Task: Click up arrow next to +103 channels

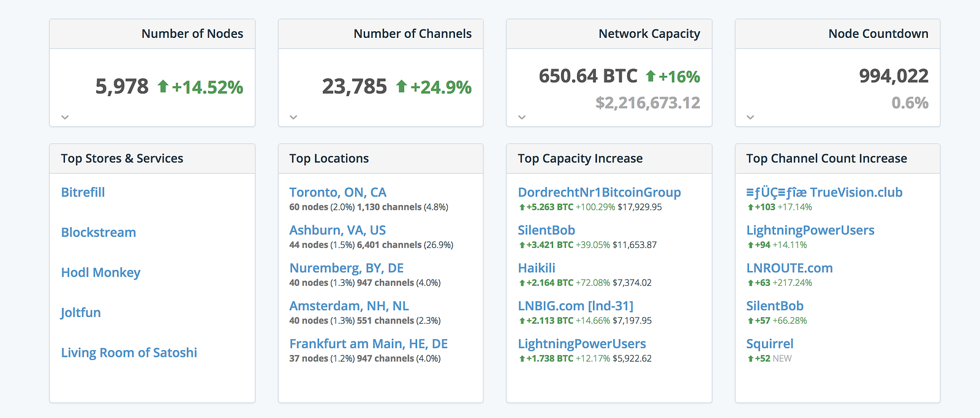Action: pos(750,207)
